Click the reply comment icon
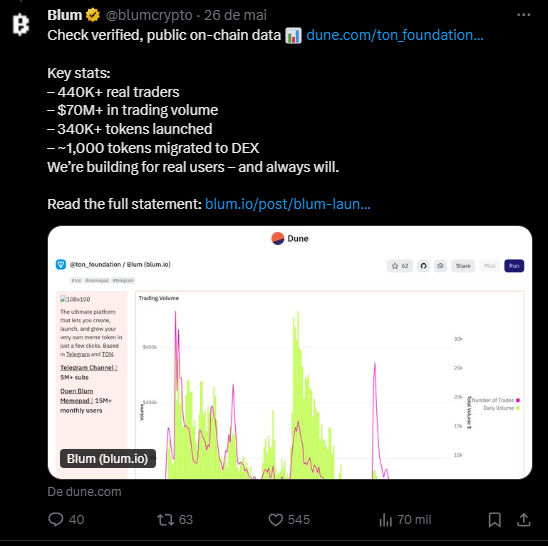Screen dimensions: 548x546 (x=56, y=519)
